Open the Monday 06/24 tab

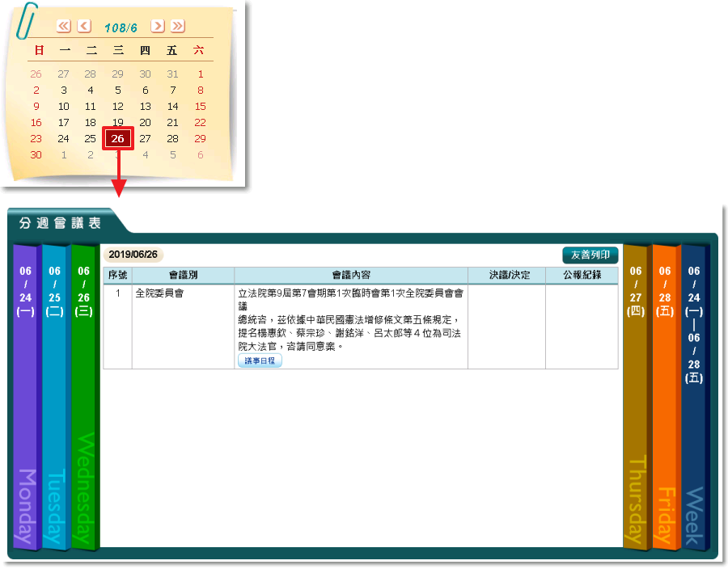pos(26,396)
